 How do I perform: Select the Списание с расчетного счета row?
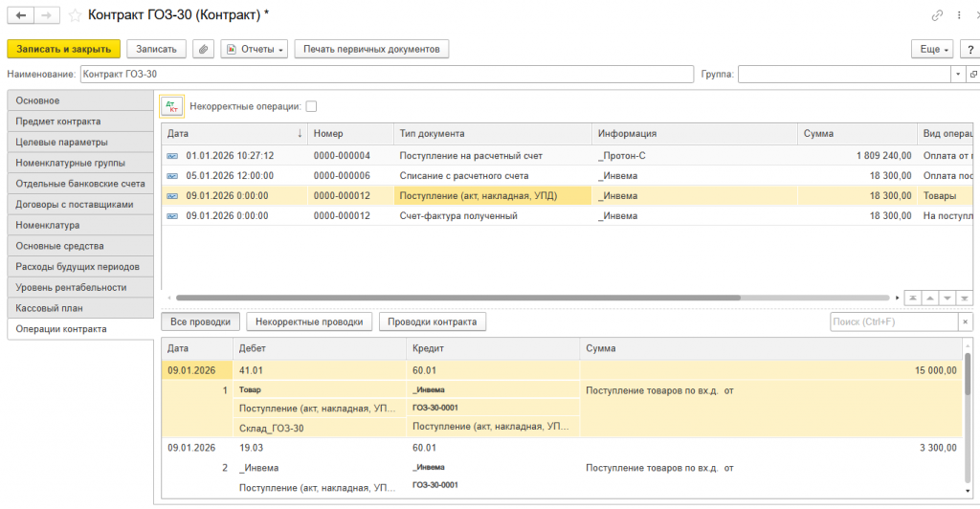pos(568,175)
